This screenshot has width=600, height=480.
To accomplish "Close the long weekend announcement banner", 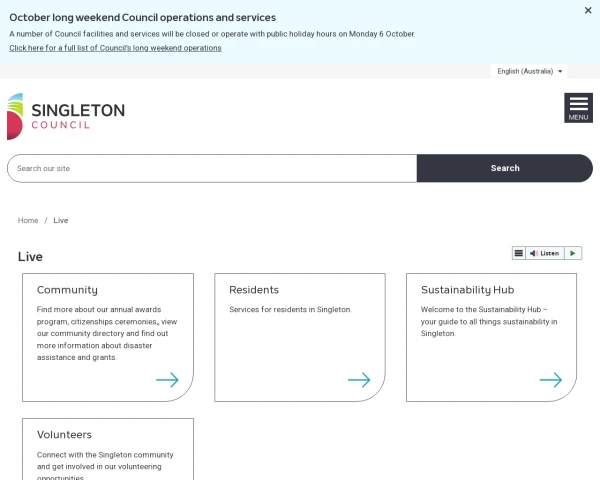I will pos(588,11).
